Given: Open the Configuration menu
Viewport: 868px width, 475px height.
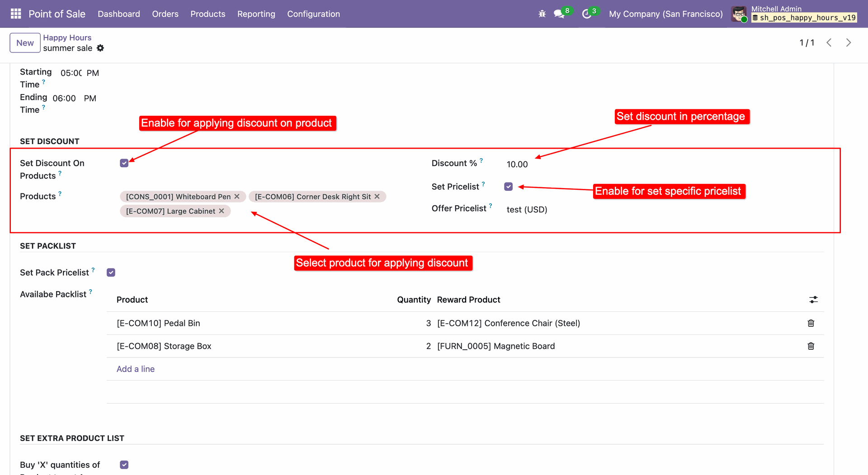Looking at the screenshot, I should point(313,14).
